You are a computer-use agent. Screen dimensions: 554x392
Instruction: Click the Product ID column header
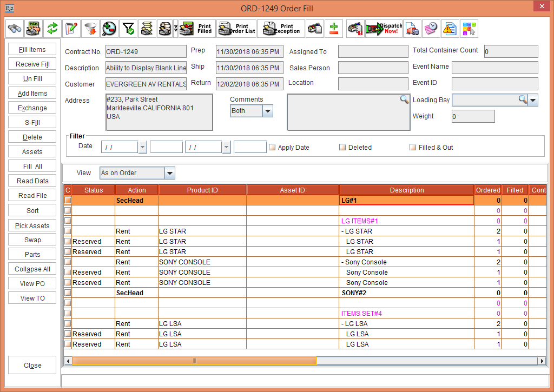[202, 190]
